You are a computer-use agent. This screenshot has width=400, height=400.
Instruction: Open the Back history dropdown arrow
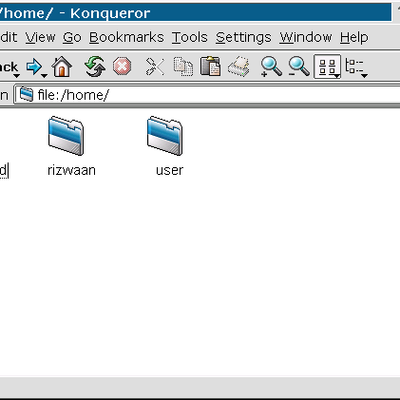17,76
